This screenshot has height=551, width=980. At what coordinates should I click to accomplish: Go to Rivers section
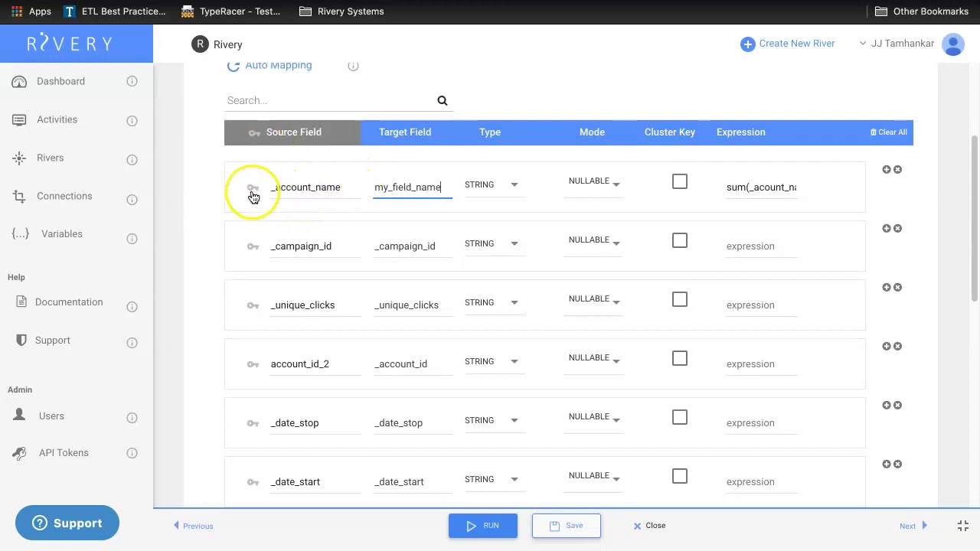50,158
